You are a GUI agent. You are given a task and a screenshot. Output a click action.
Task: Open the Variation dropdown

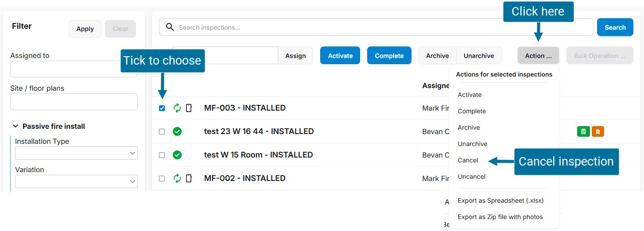pos(76,181)
